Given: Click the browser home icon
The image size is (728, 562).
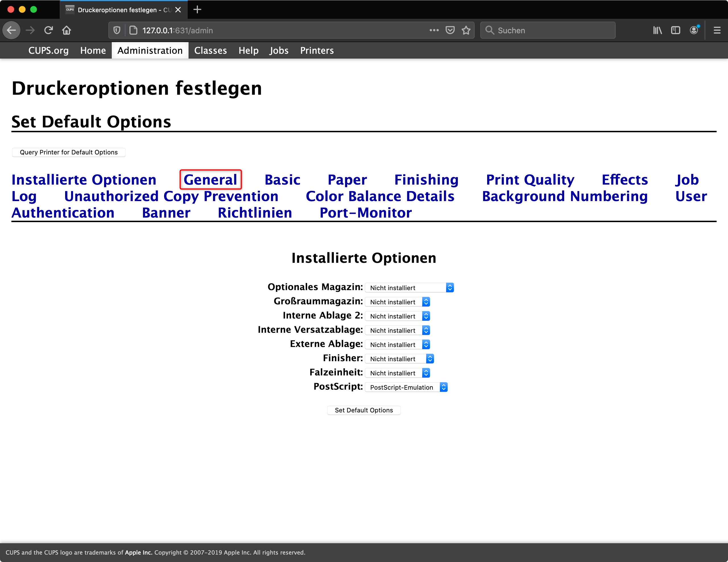Looking at the screenshot, I should click(67, 31).
